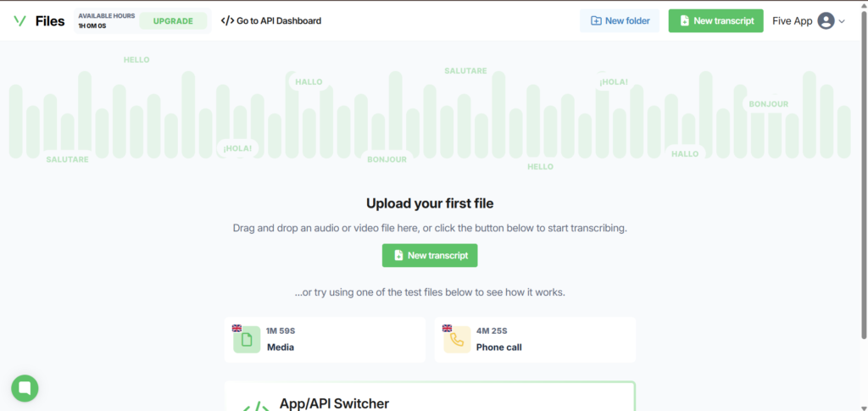
Task: Open the Five App account menu
Action: point(792,21)
